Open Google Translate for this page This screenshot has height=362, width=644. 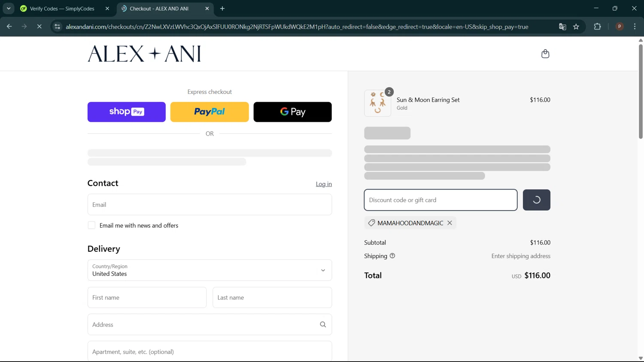[562, 27]
